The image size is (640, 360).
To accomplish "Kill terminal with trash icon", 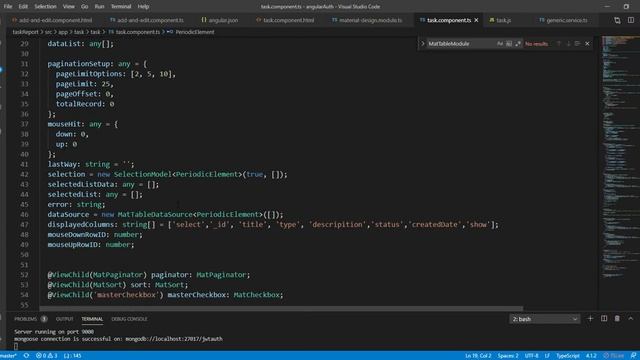I will click(x=617, y=318).
